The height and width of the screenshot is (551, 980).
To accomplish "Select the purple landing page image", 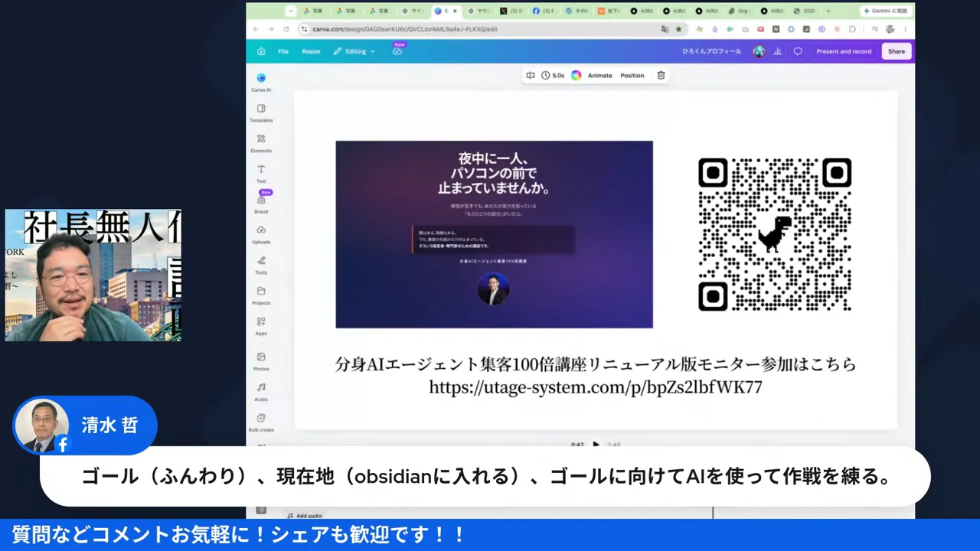I will click(x=494, y=234).
